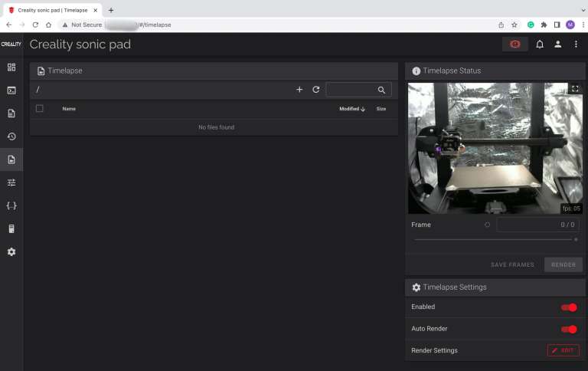Screen dimensions: 588x371
Task: Sort files by the Modified column
Action: tap(351, 109)
